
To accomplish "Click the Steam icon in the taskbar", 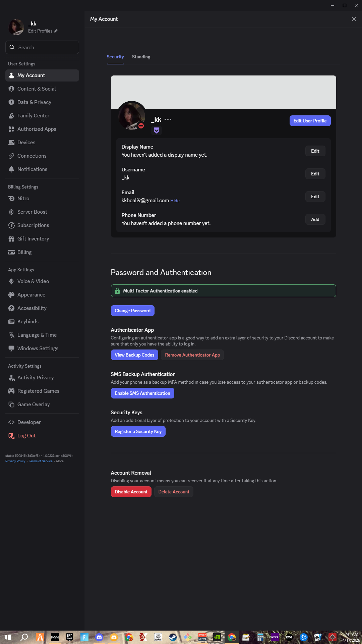I will coord(173,637).
